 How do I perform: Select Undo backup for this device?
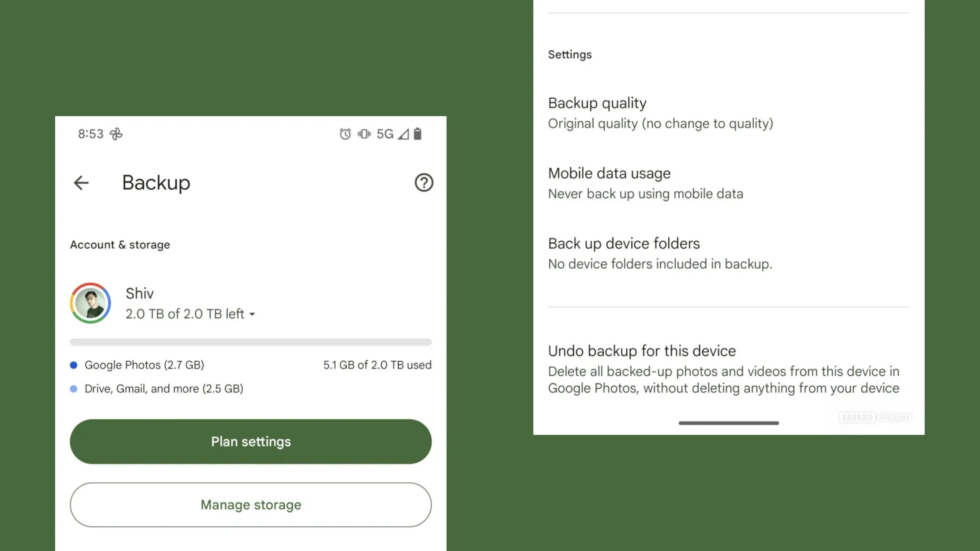[x=729, y=369]
